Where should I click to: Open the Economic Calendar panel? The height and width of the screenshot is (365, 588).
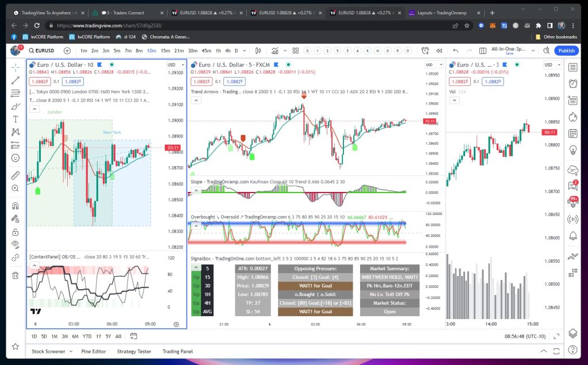coord(572,133)
